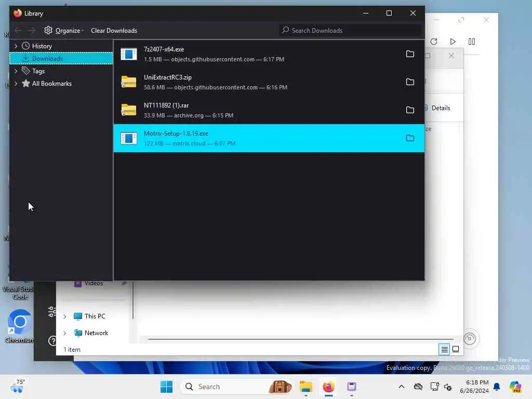Select All Bookmarks in the sidebar

click(x=51, y=84)
